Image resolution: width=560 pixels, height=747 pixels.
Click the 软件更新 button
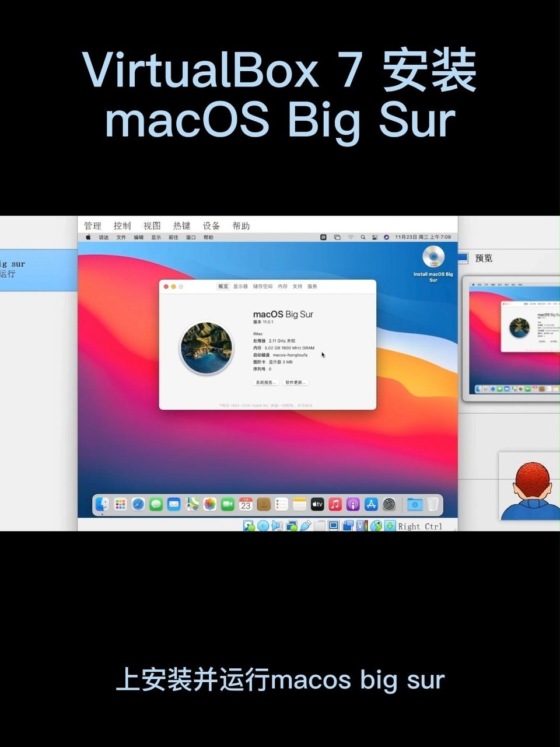296,382
